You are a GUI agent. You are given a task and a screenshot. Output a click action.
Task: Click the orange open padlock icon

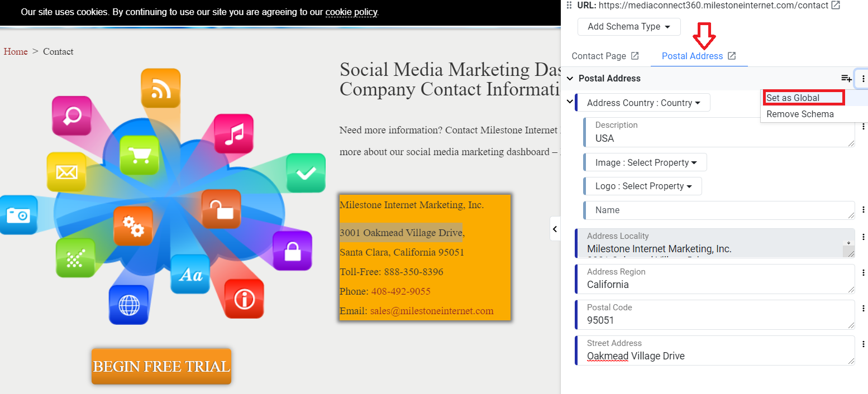tap(221, 209)
